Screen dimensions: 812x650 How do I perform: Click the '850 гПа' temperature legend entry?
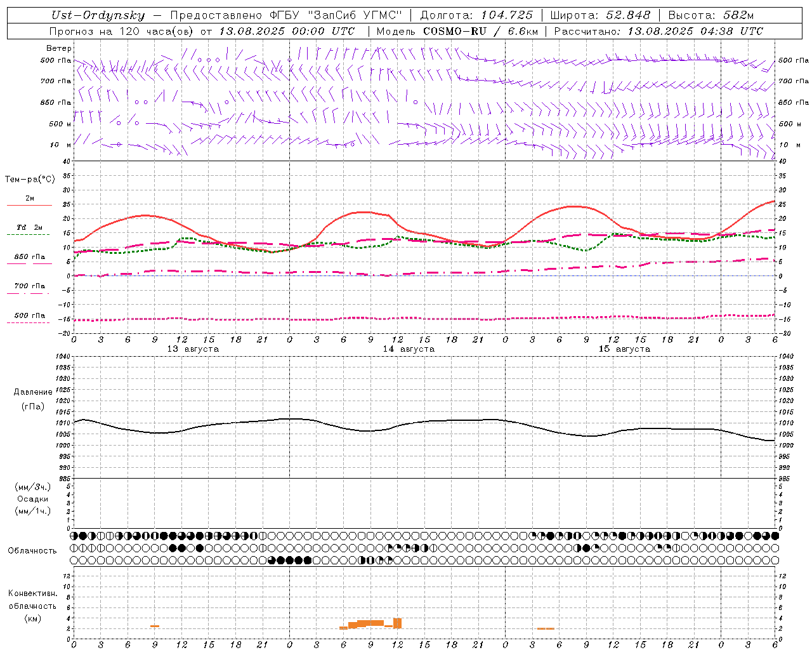coord(29,259)
